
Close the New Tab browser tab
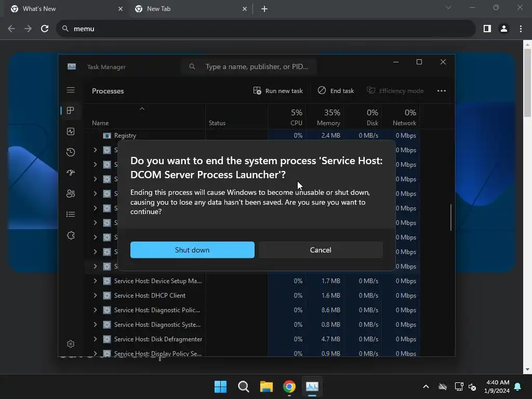point(245,9)
